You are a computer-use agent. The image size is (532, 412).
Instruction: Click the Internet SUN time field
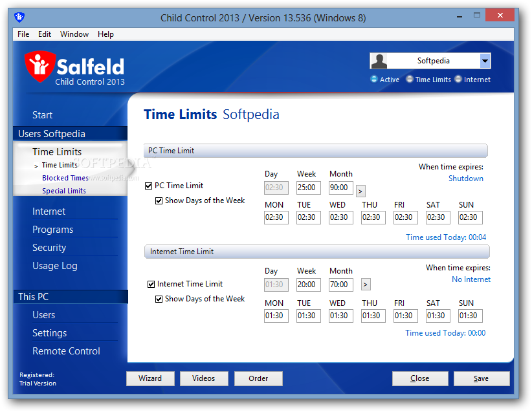pos(471,316)
